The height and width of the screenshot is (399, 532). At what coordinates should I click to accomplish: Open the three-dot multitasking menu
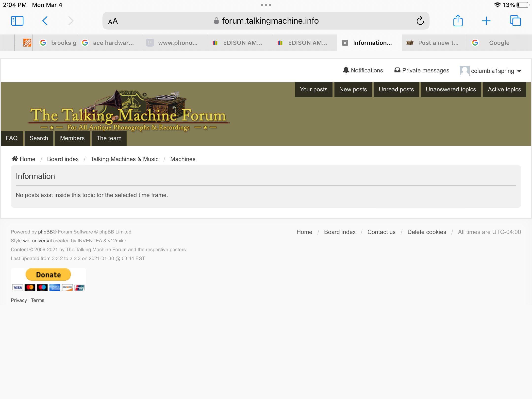pos(266,5)
